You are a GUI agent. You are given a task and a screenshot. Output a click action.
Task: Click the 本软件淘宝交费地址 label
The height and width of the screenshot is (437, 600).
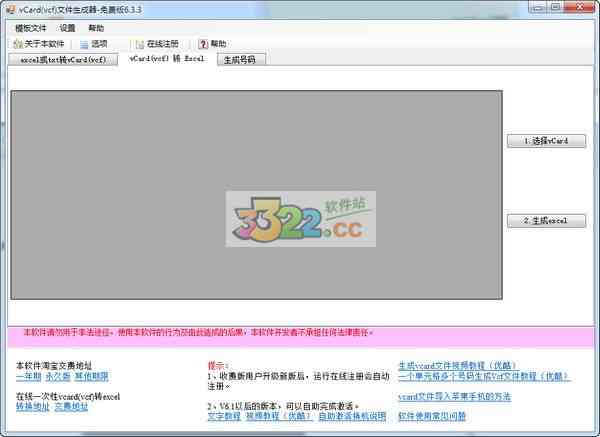[x=54, y=365]
